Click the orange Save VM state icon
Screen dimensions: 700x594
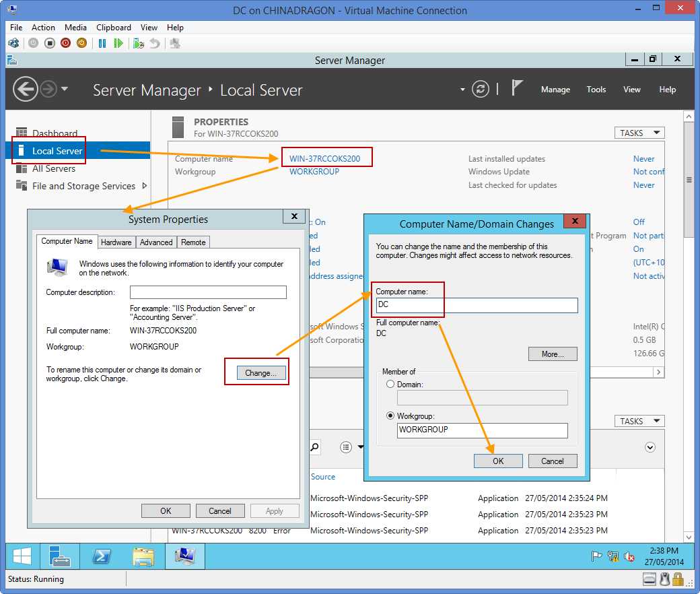coord(81,43)
